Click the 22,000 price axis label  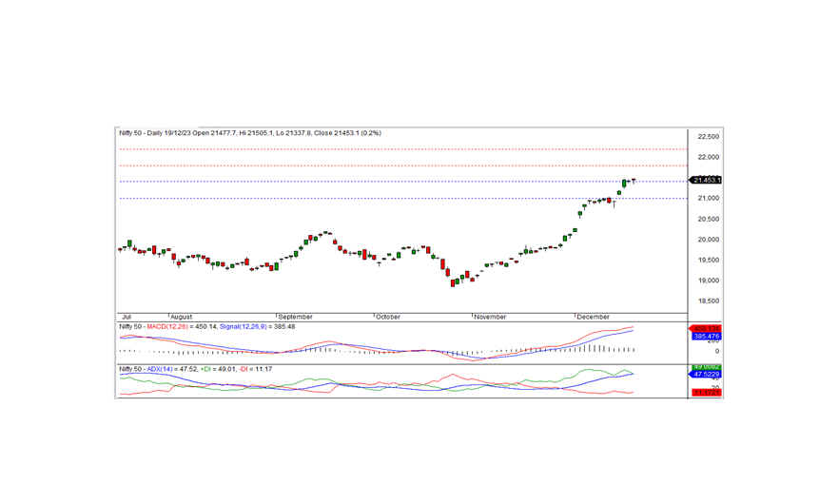click(709, 157)
